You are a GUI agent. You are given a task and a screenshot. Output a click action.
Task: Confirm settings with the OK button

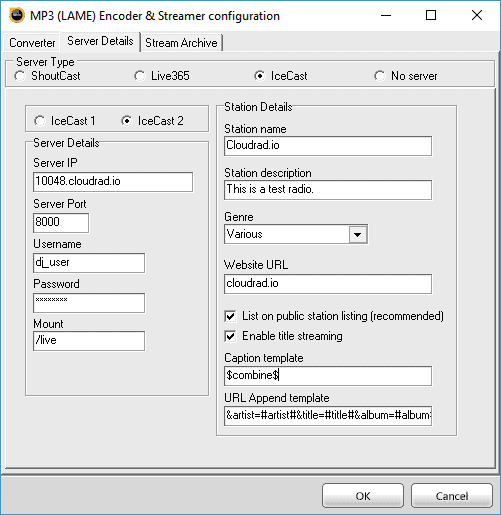click(363, 496)
